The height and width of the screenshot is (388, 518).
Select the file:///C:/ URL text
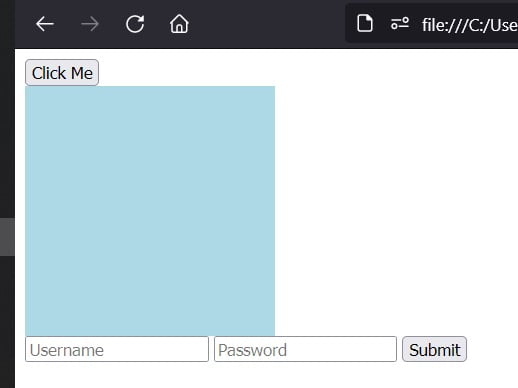470,25
